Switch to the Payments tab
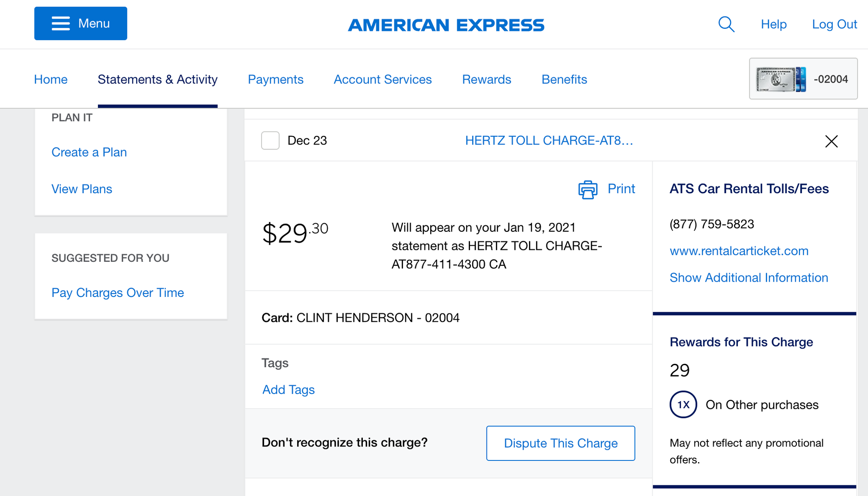 (275, 79)
